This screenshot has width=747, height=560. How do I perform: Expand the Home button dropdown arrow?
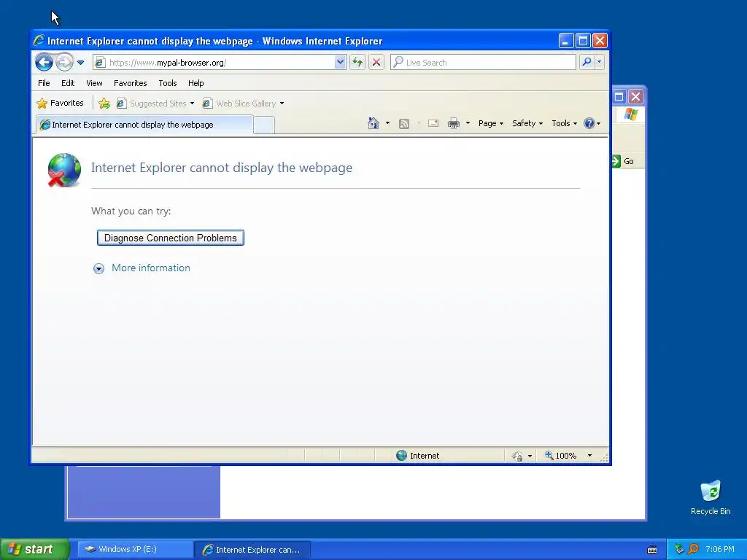click(x=387, y=123)
